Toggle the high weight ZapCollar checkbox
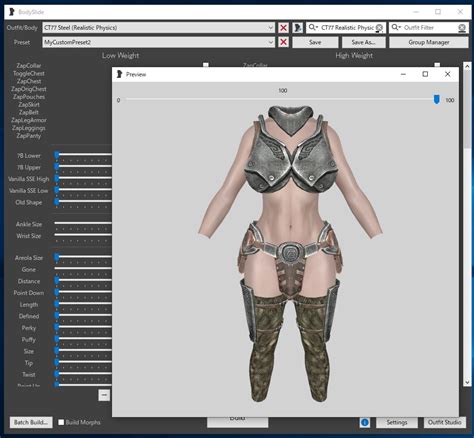 (x=437, y=65)
